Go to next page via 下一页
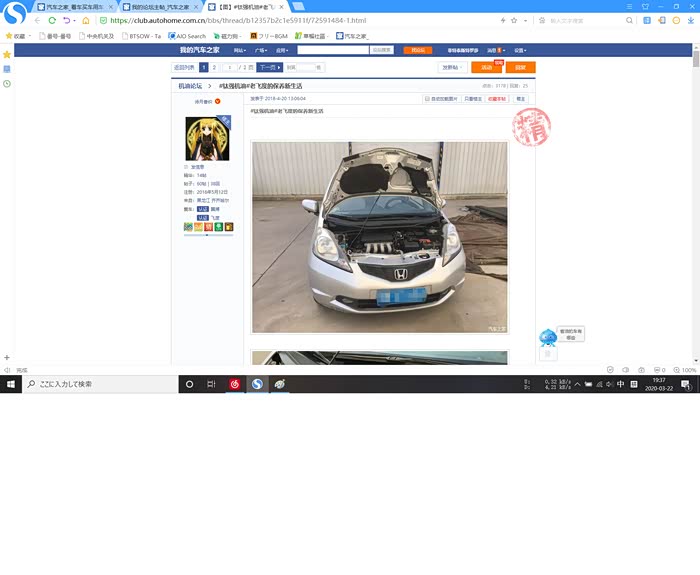Screen dimensions: 700x575 click(x=269, y=67)
